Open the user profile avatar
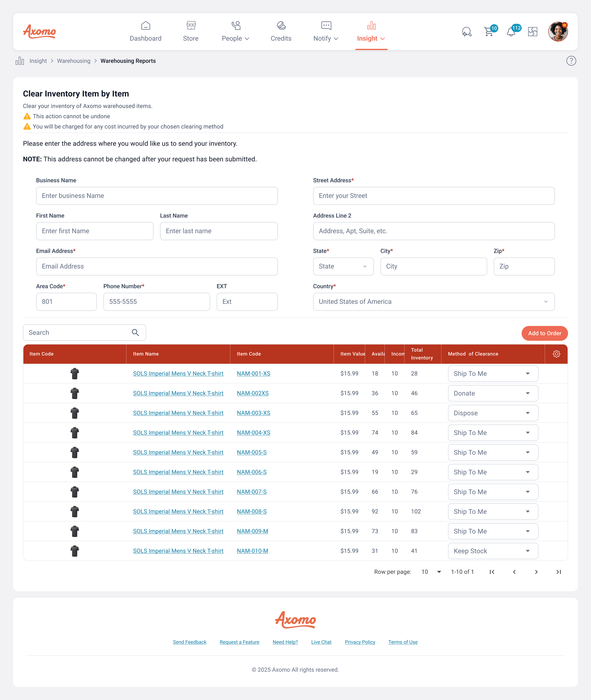The image size is (591, 700). coord(558,32)
